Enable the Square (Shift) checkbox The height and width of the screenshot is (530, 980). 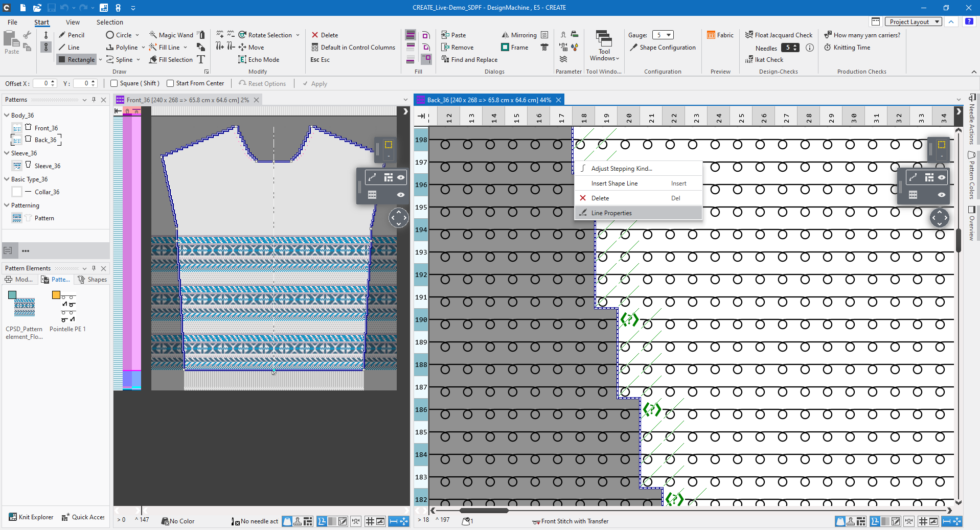(115, 83)
